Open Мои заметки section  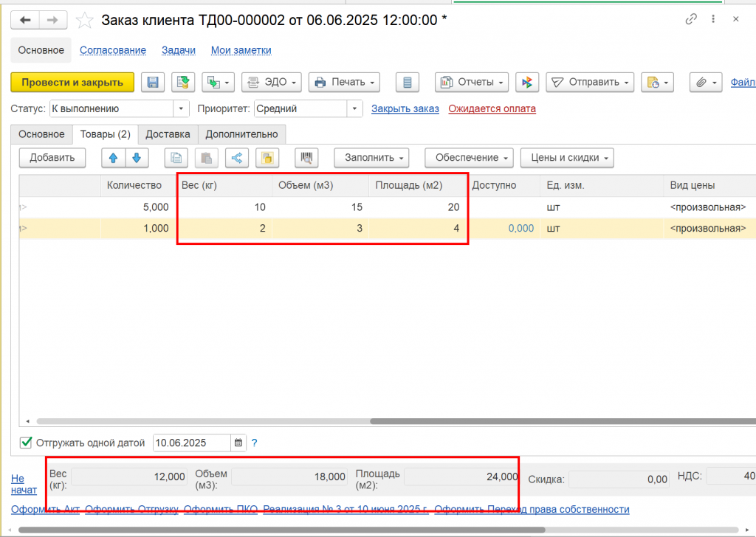pos(241,50)
